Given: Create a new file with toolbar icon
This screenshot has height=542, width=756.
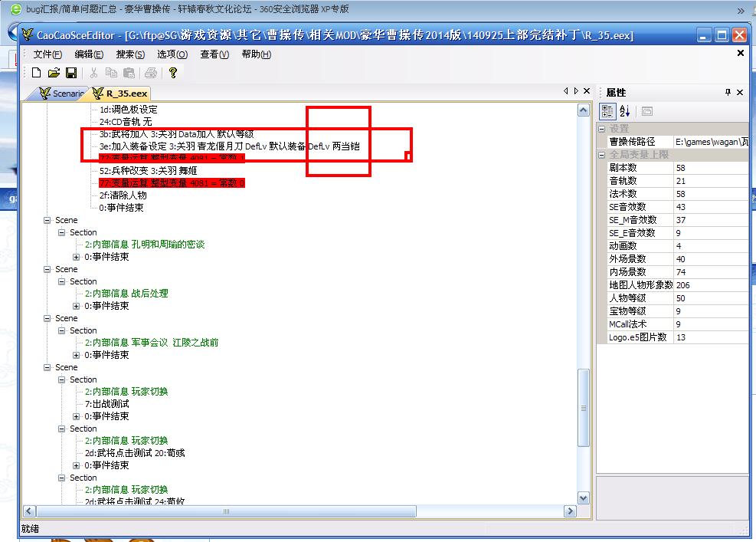Looking at the screenshot, I should click(36, 73).
